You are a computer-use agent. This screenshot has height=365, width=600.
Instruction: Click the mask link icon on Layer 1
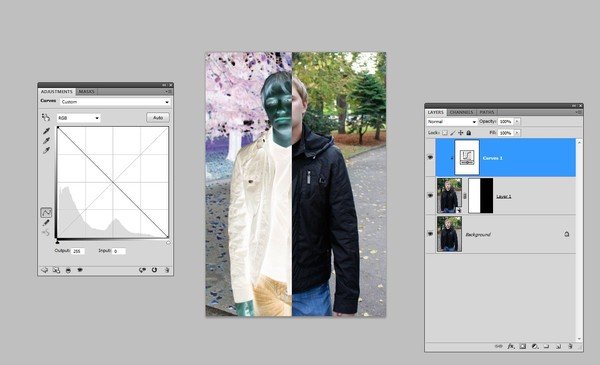click(465, 196)
